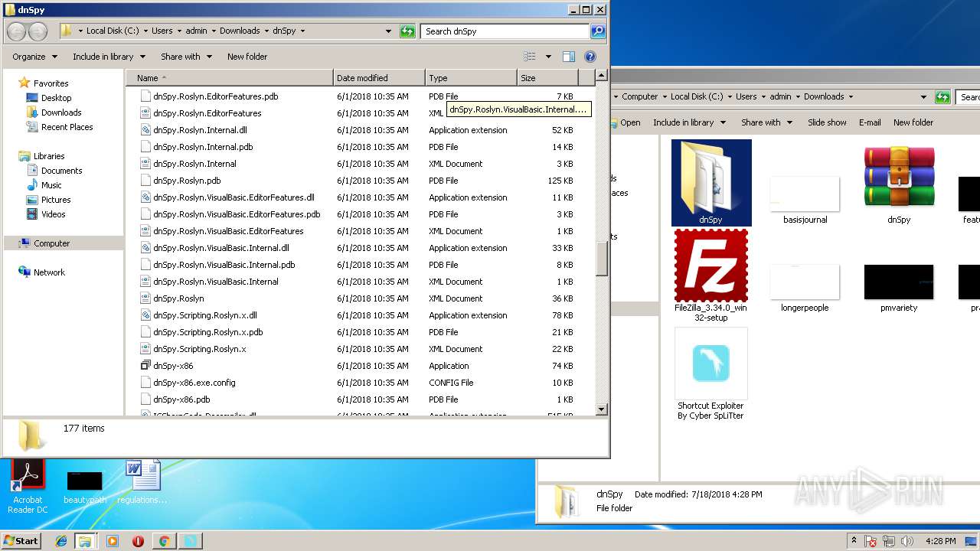
Task: Open Include in library dropdown in Downloads window
Action: coord(688,122)
